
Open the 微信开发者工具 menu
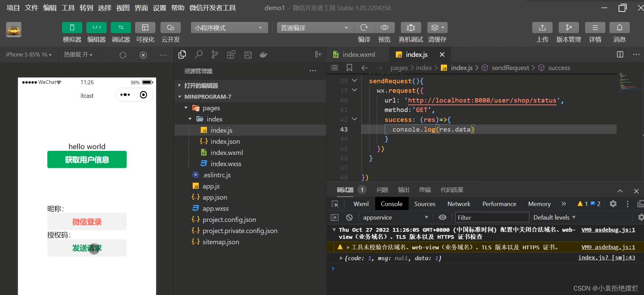(x=213, y=8)
